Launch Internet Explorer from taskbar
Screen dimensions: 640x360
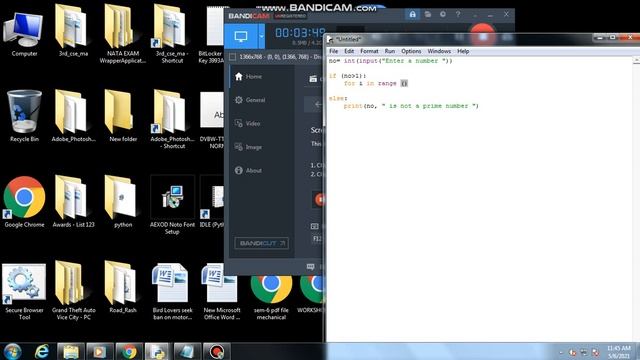[42, 351]
